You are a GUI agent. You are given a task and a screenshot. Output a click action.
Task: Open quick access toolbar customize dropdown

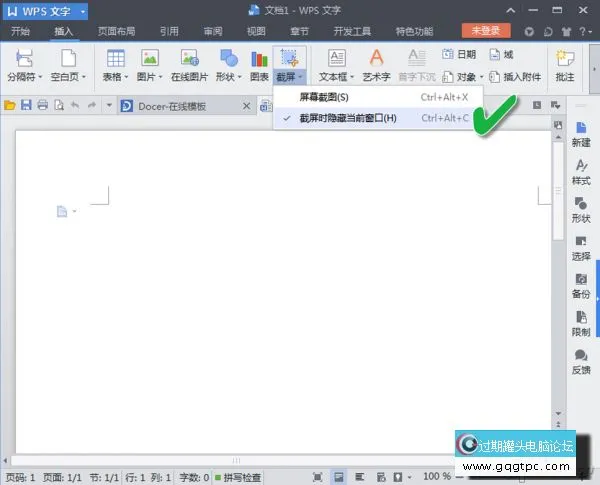109,105
